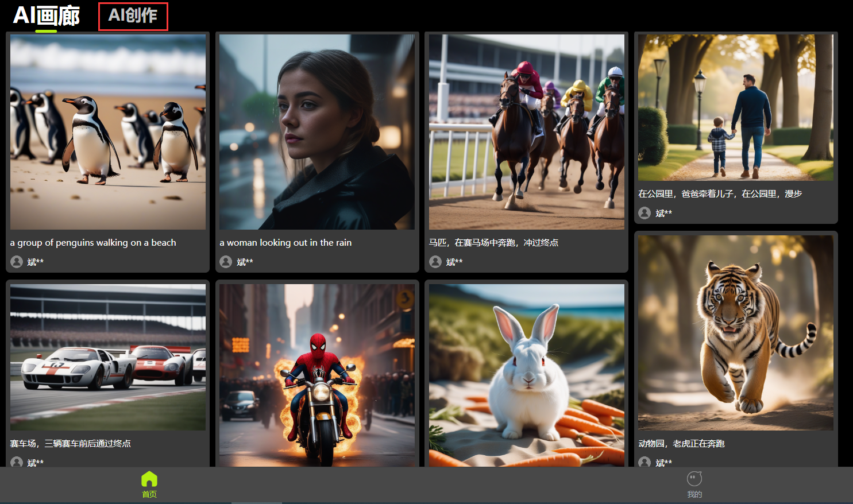This screenshot has height=504, width=853.
Task: View the white rabbit with carrots image
Action: coord(526,375)
